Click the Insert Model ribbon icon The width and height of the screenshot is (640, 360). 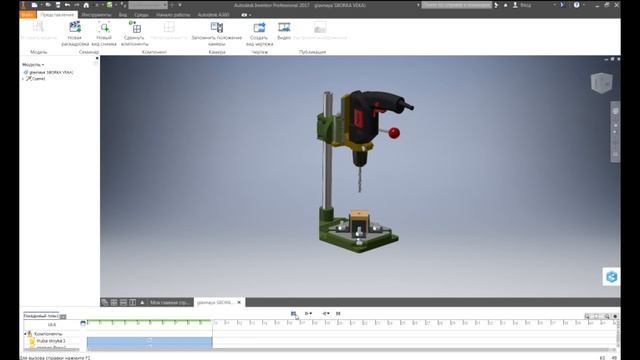tap(38, 28)
